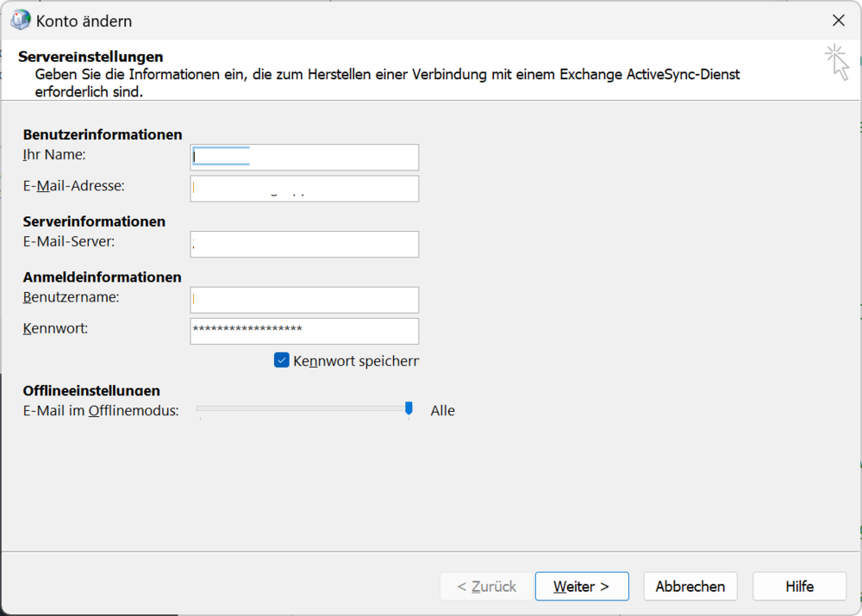Click the E-Mail-Adresse input field
Image resolution: width=862 pixels, height=616 pixels.
click(x=303, y=188)
